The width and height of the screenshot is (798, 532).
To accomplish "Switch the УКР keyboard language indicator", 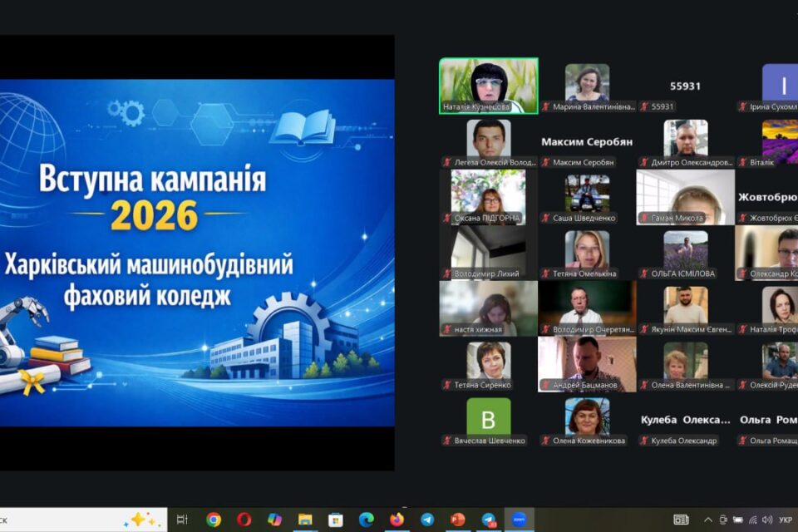I will (x=786, y=520).
